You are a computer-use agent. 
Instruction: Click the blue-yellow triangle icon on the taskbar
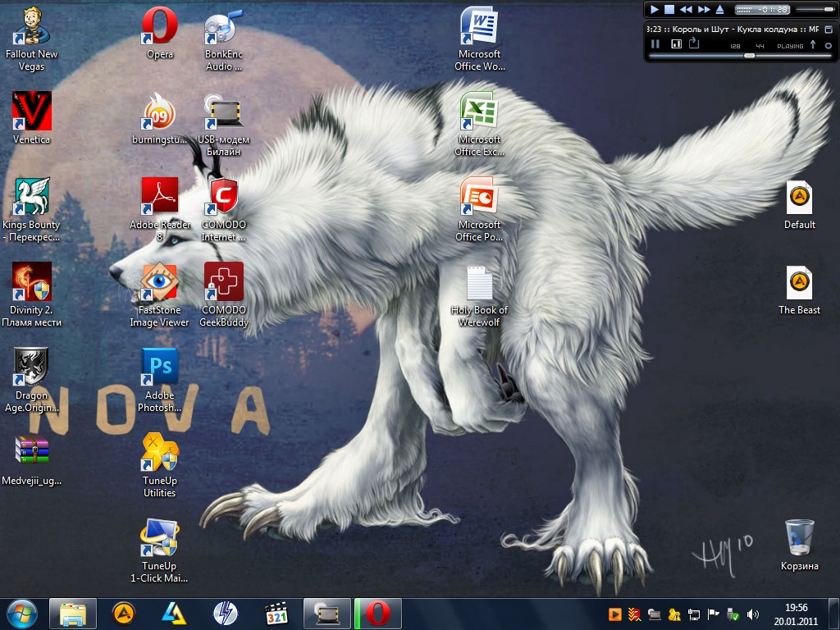pyautogui.click(x=175, y=614)
